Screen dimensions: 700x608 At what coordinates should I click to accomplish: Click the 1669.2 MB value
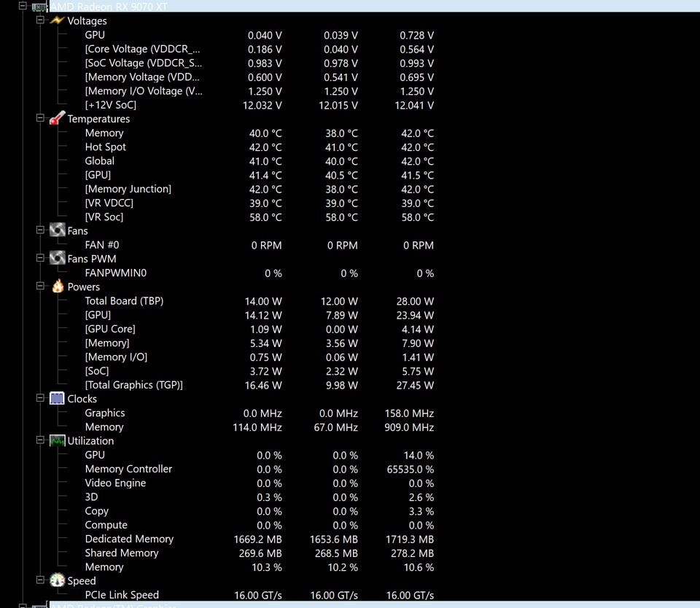pyautogui.click(x=257, y=539)
